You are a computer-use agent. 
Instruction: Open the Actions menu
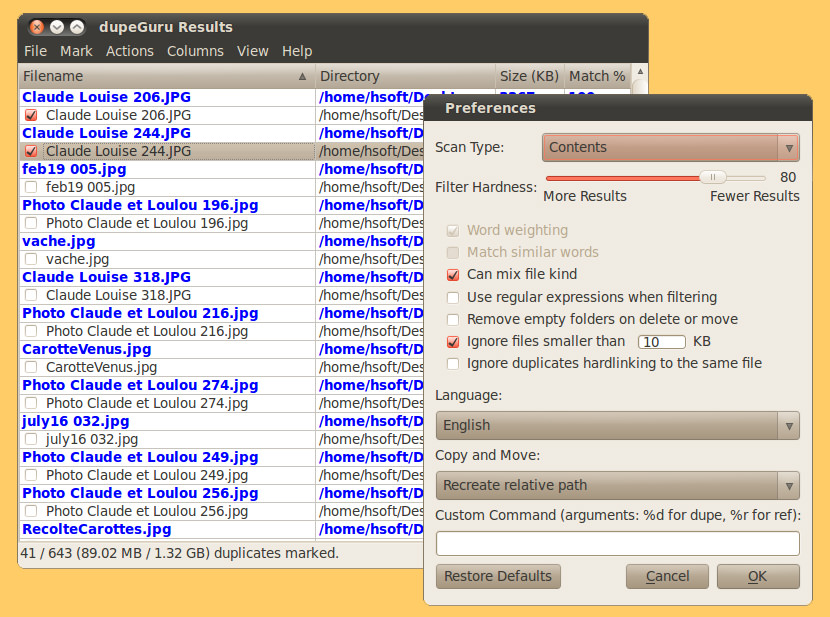click(130, 51)
